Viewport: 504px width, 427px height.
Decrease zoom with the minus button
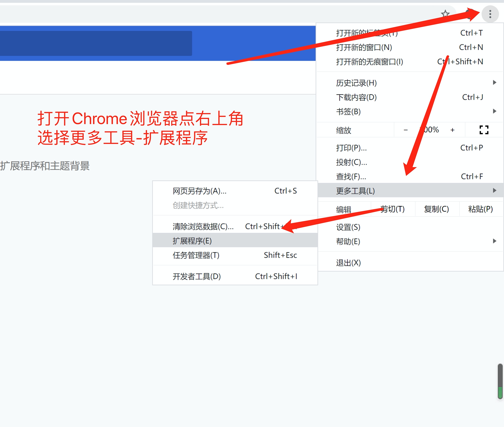coord(405,130)
